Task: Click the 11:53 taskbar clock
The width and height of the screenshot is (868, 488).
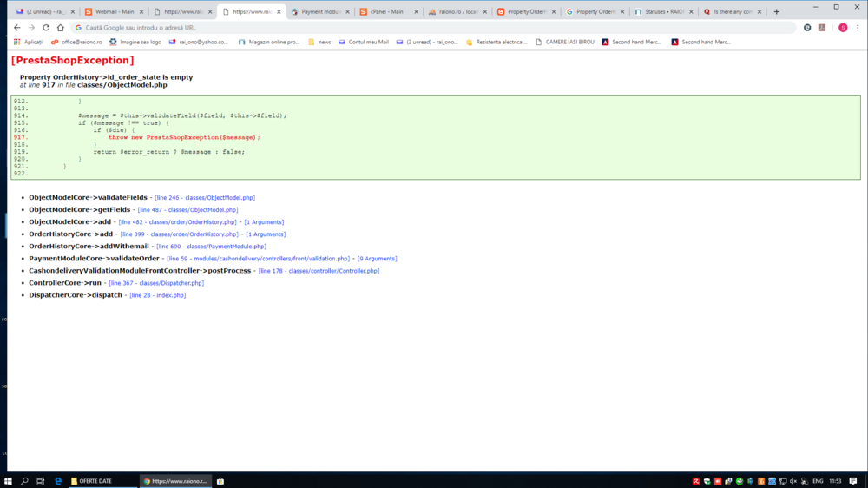Action: [835, 481]
